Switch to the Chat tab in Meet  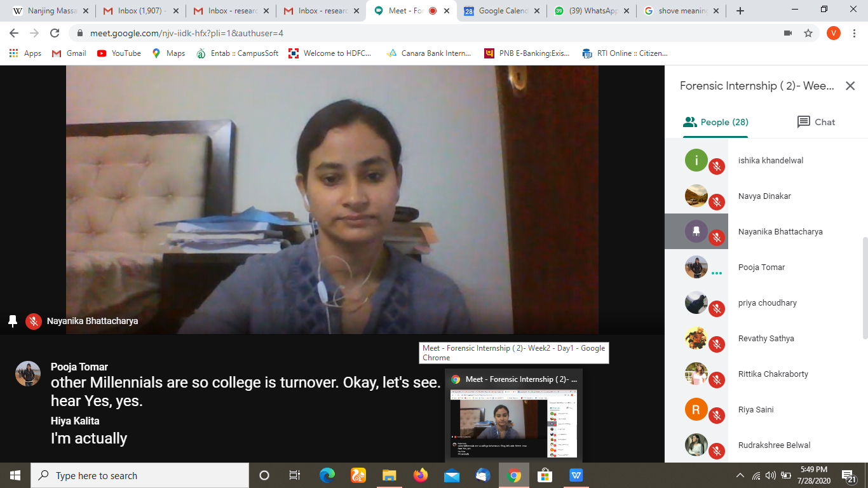(x=815, y=122)
